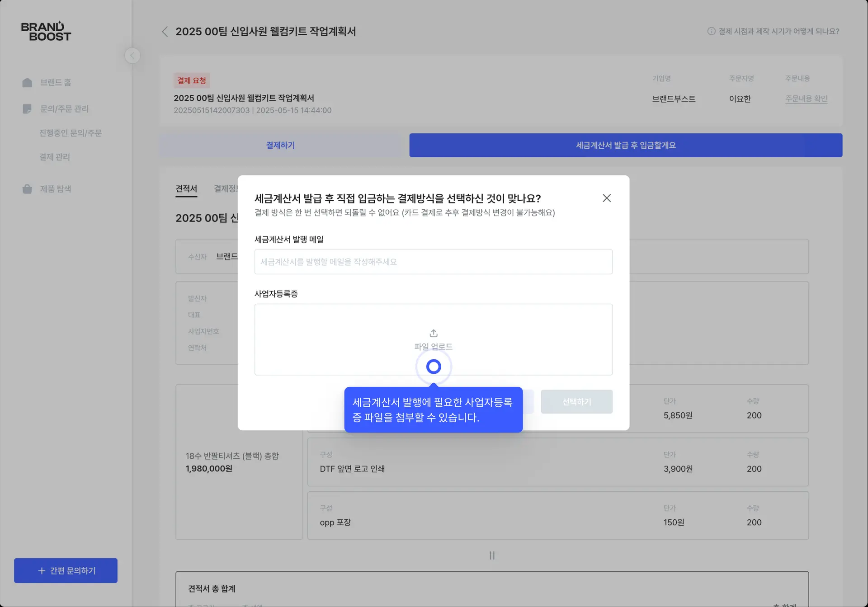
Task: Open 제품 탐색 using the shopping bag icon
Action: tap(27, 189)
